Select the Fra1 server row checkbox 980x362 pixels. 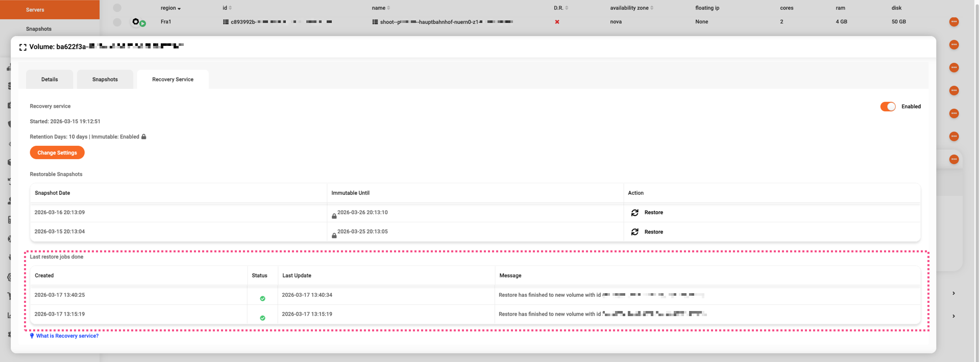[x=117, y=22]
